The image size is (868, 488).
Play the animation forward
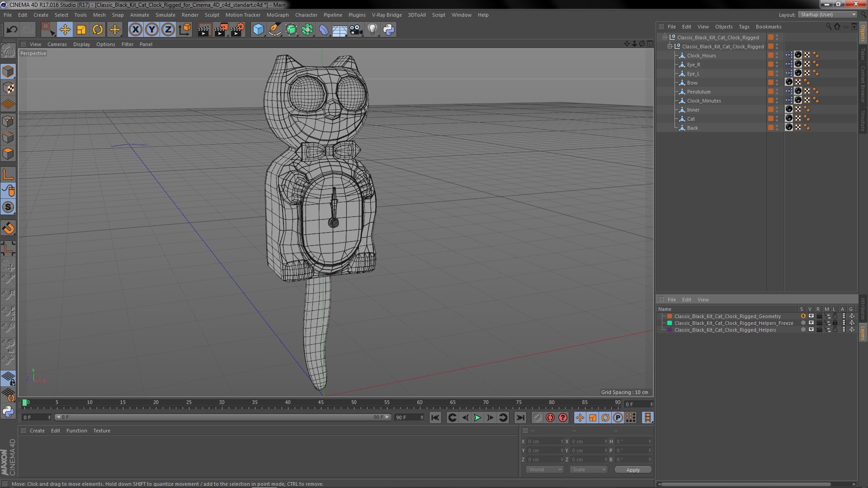pyautogui.click(x=477, y=418)
